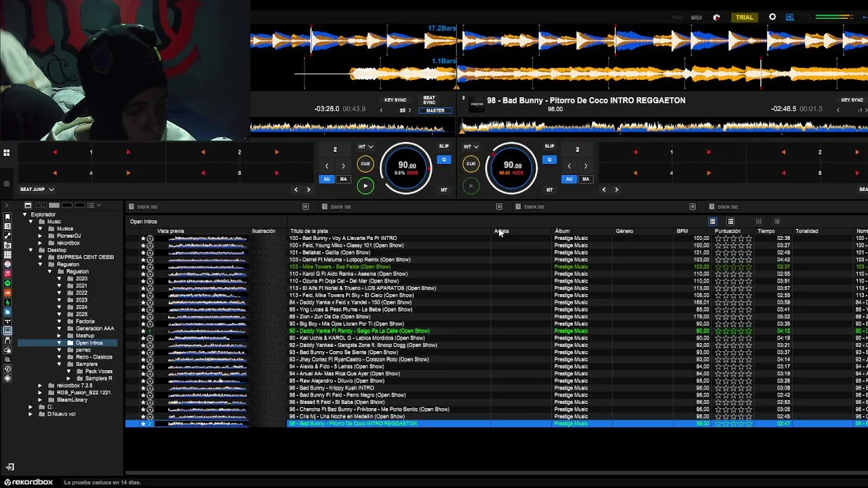Play deck 1 with the green play button

click(365, 186)
